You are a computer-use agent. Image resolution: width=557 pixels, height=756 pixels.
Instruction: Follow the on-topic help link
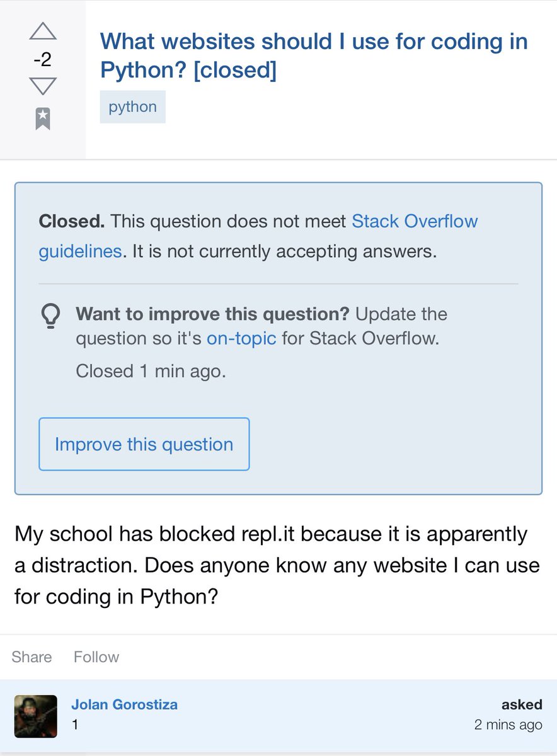(x=241, y=338)
